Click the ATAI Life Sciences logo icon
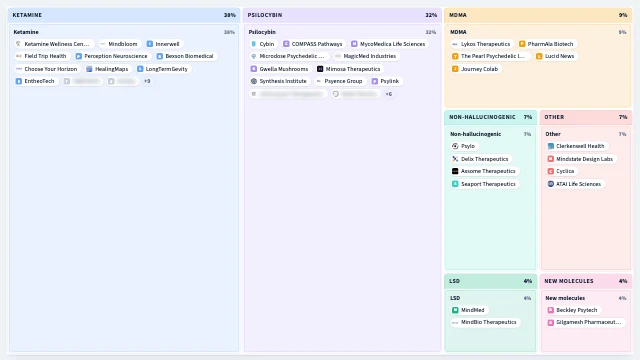Screen dimensions: 640x360 tap(551, 184)
